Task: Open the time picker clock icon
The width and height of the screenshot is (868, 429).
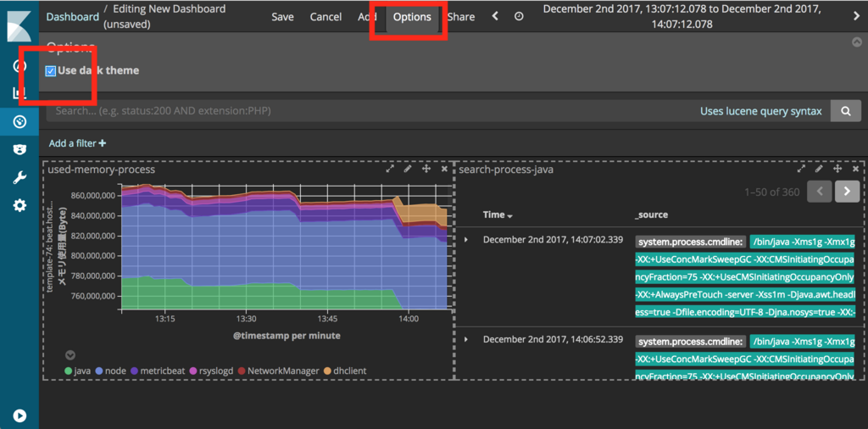Action: click(x=519, y=17)
